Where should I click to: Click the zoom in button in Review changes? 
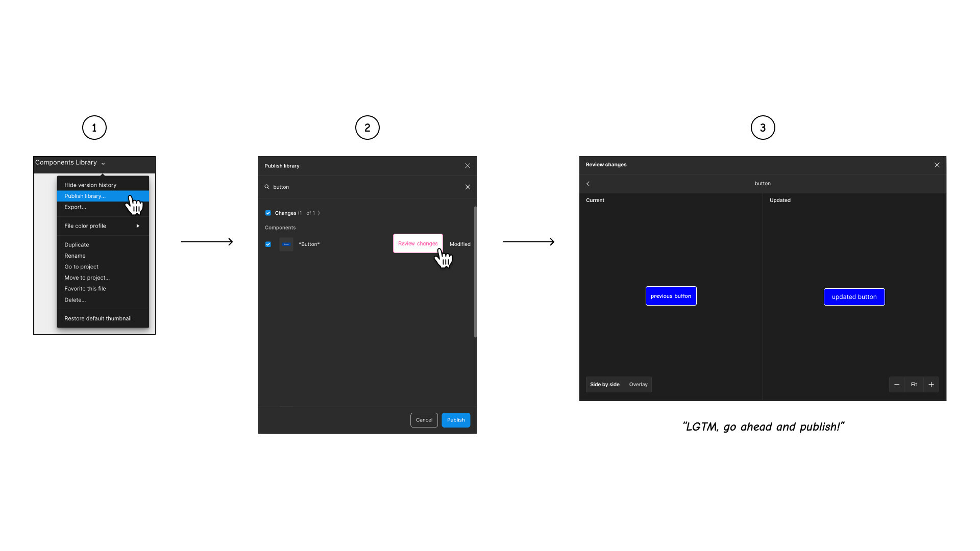932,384
